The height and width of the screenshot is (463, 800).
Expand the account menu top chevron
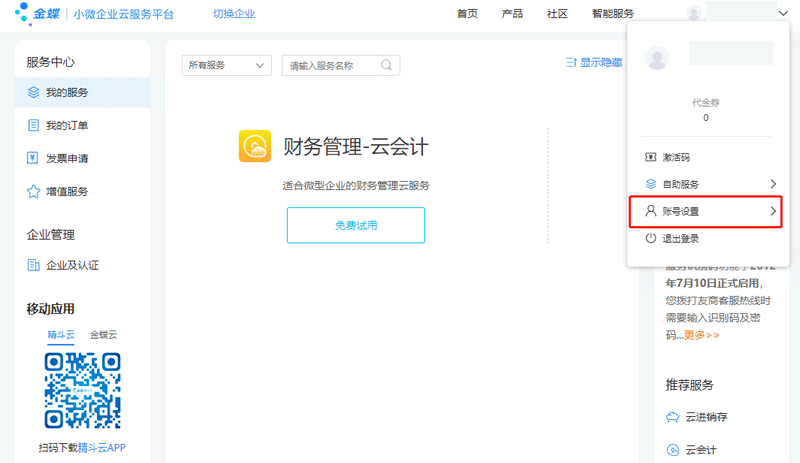coord(783,13)
